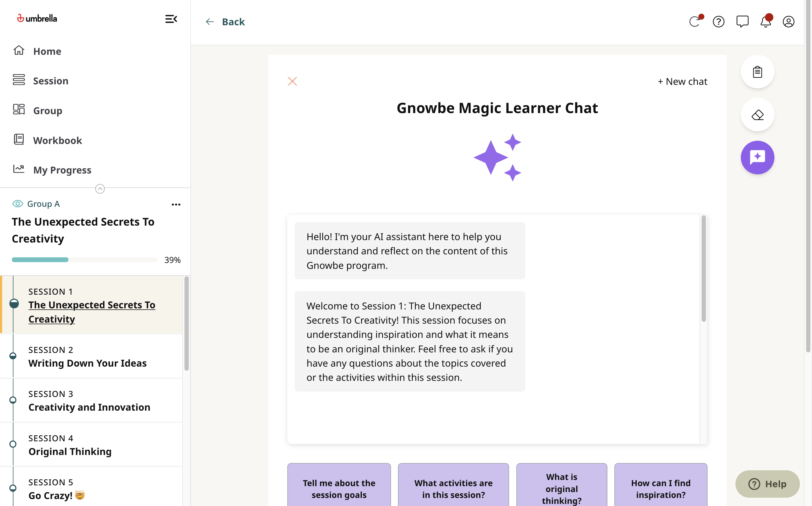Click Session 1 half-filled progress marker
The image size is (812, 506).
(x=14, y=303)
